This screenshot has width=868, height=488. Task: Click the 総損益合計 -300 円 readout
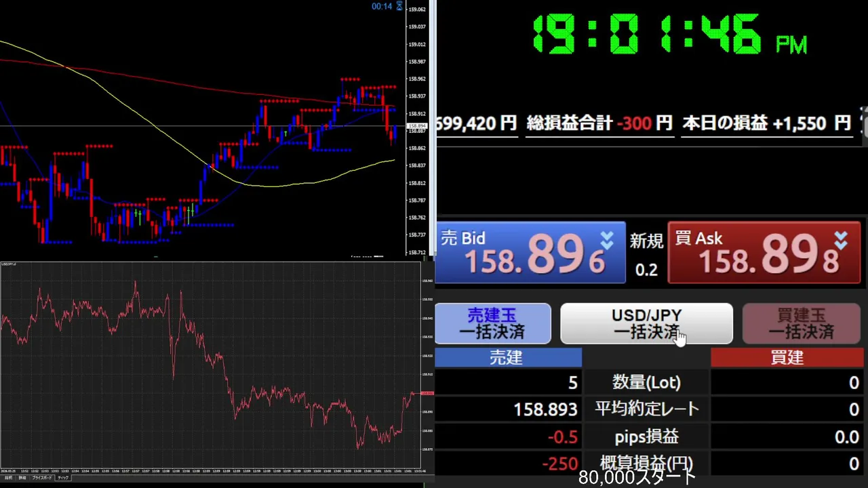(x=599, y=123)
